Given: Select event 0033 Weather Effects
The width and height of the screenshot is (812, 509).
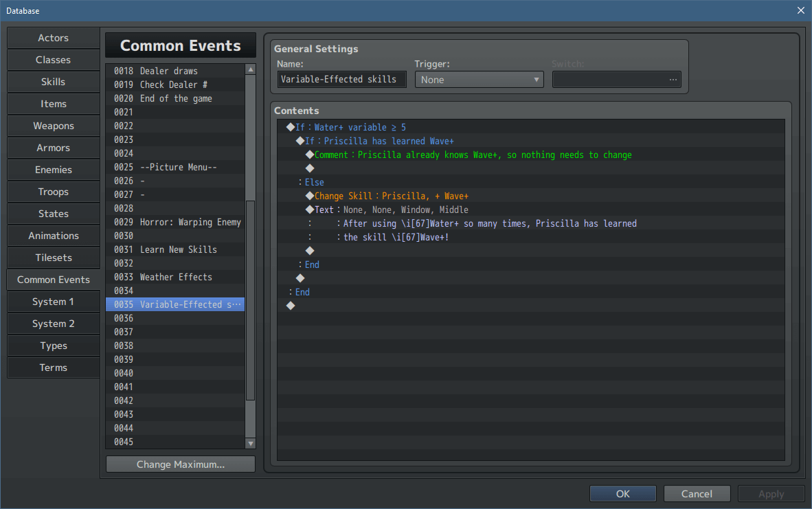Looking at the screenshot, I should point(175,277).
